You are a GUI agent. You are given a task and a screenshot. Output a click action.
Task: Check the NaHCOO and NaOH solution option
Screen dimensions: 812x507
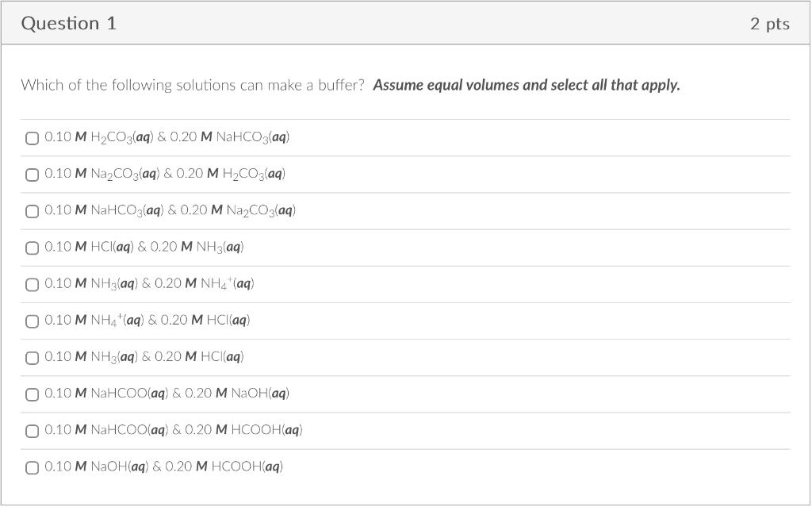point(32,394)
